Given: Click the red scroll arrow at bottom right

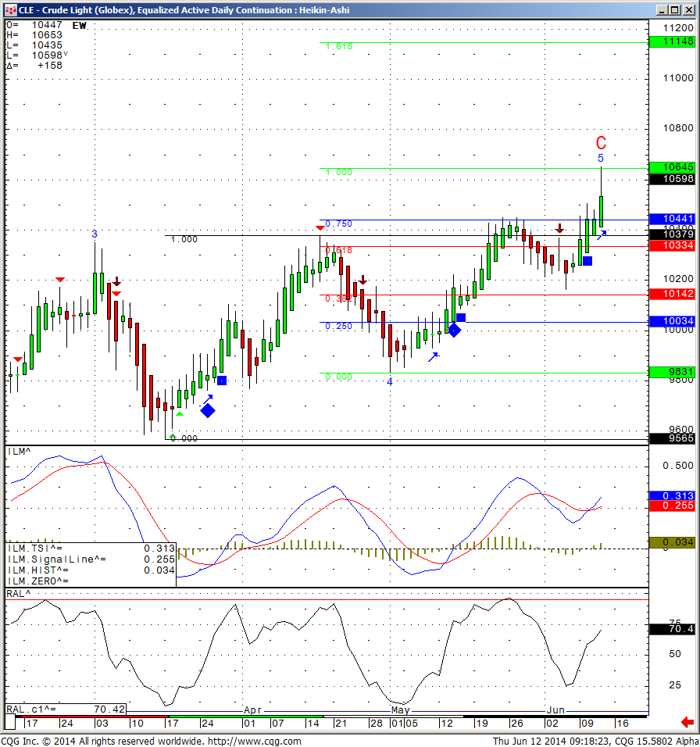Looking at the screenshot, I should click(x=688, y=722).
